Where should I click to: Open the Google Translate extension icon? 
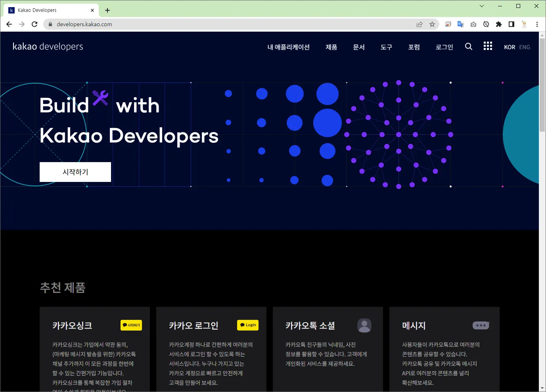pos(461,24)
